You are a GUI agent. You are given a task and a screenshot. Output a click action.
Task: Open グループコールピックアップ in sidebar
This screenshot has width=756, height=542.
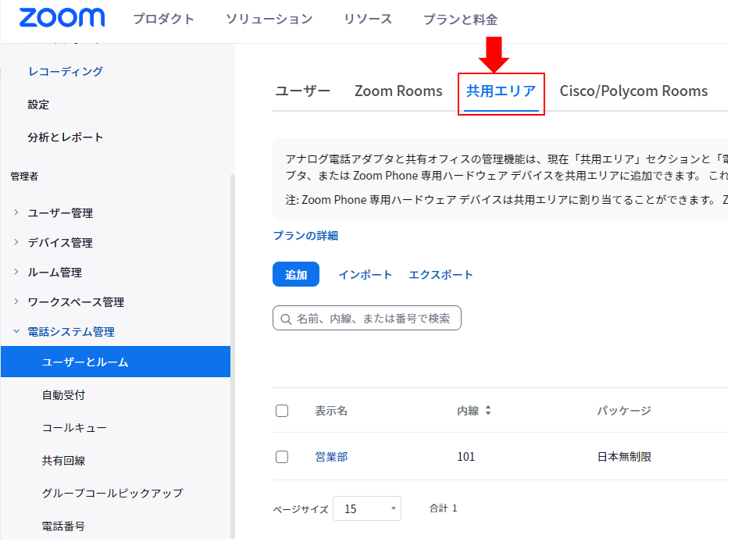[112, 493]
